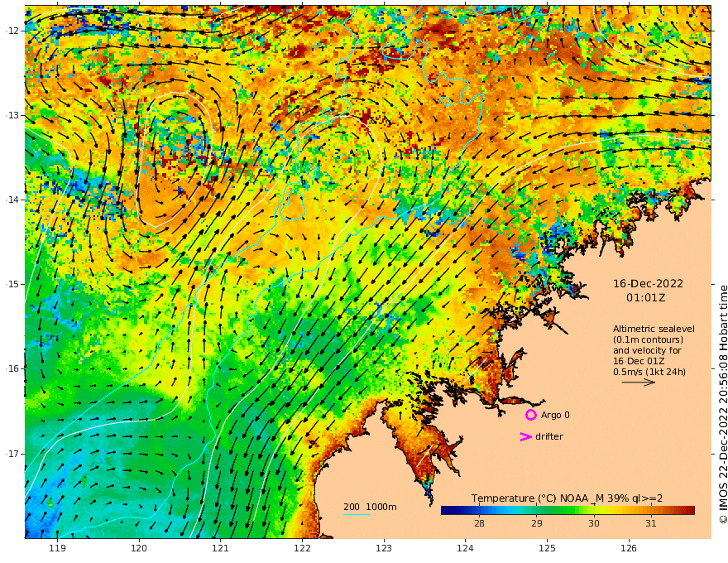
Task: Click the 'Altimetric sealevel' label
Action: 654,329
